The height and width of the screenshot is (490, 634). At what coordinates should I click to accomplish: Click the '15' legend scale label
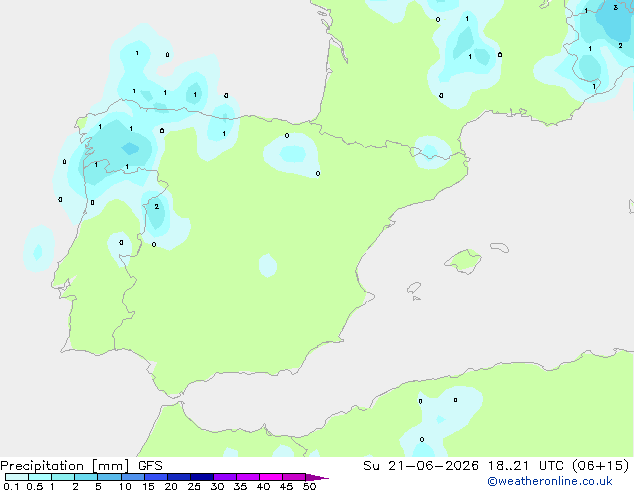coord(148,486)
